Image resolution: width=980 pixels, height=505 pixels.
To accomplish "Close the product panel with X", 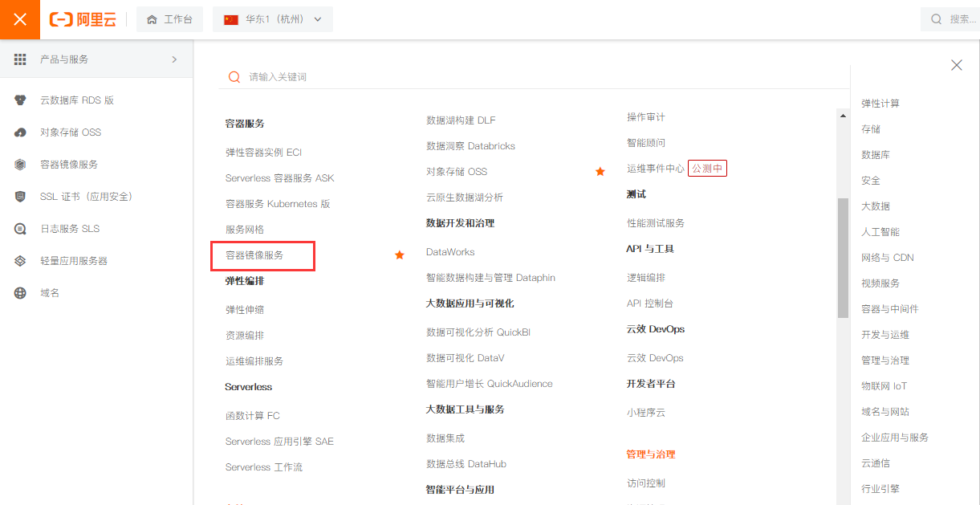I will point(957,65).
